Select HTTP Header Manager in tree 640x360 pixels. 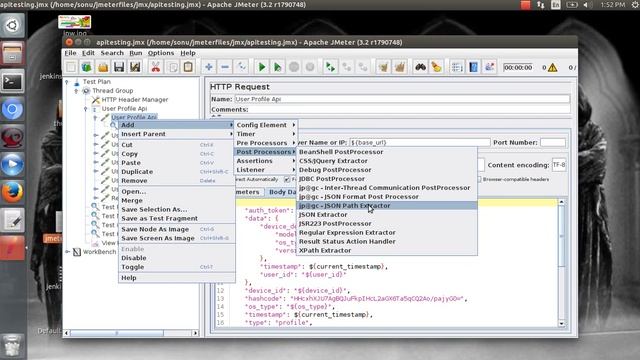135,100
